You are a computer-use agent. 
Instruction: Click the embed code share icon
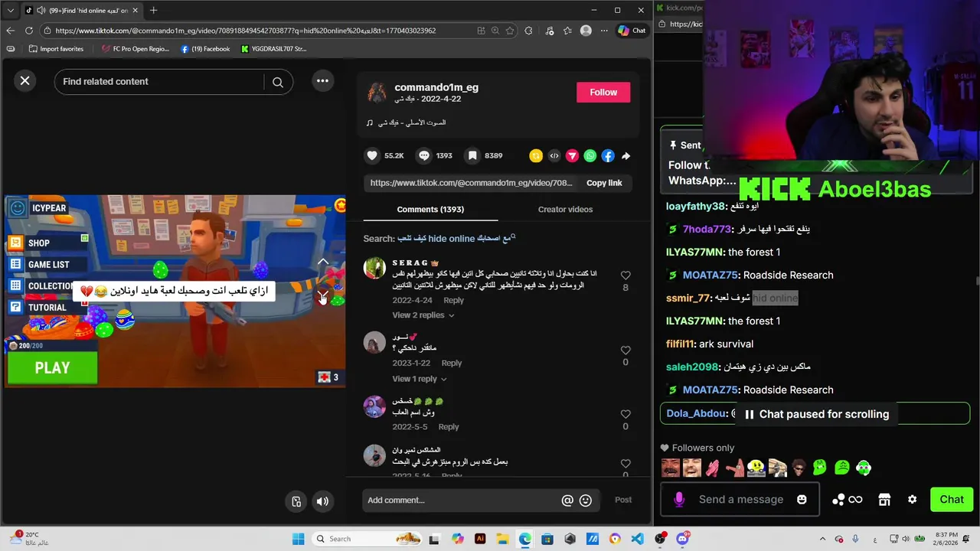(x=554, y=155)
